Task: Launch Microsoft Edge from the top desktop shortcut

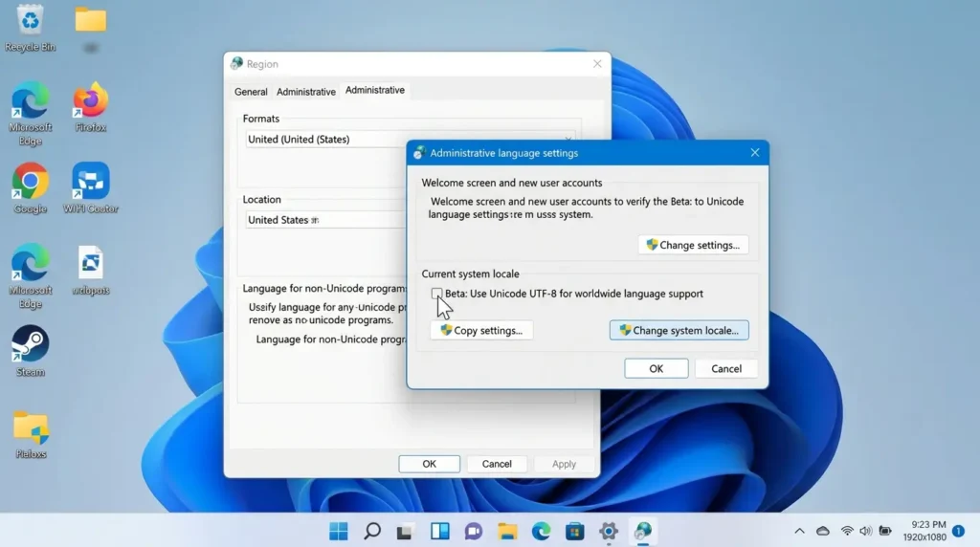Action: 30,114
